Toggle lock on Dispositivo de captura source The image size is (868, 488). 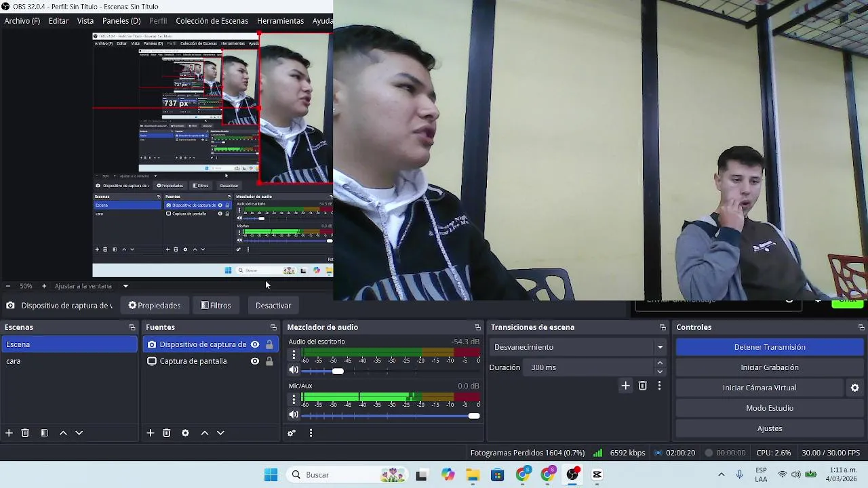269,344
